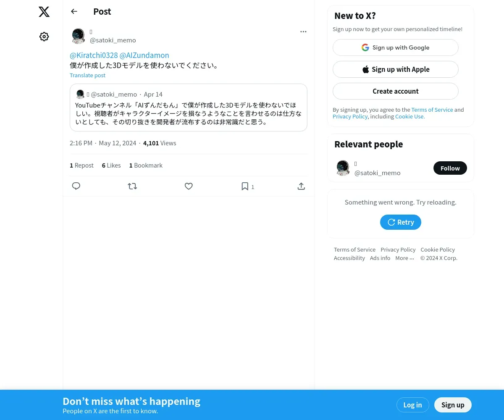The height and width of the screenshot is (420, 504).
Task: Sign up with Google button
Action: (x=396, y=47)
